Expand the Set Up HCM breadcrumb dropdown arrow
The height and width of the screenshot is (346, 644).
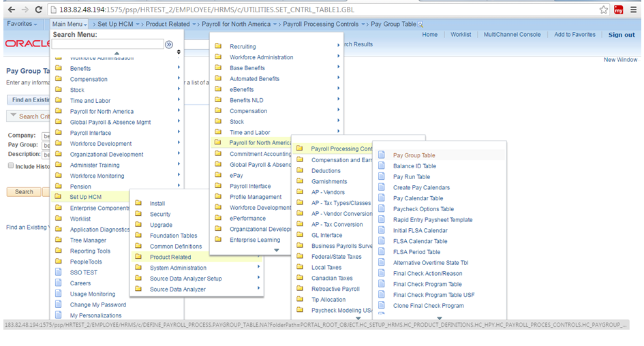(x=138, y=25)
